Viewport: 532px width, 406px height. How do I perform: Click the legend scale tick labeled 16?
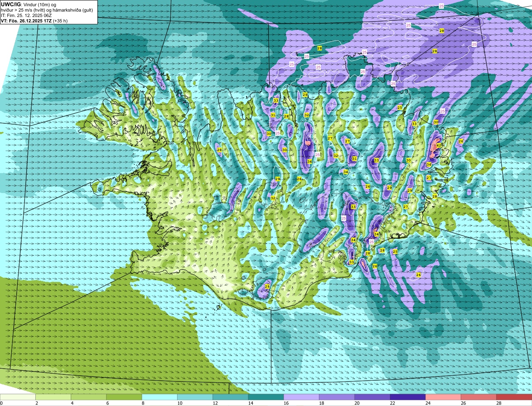286,403
